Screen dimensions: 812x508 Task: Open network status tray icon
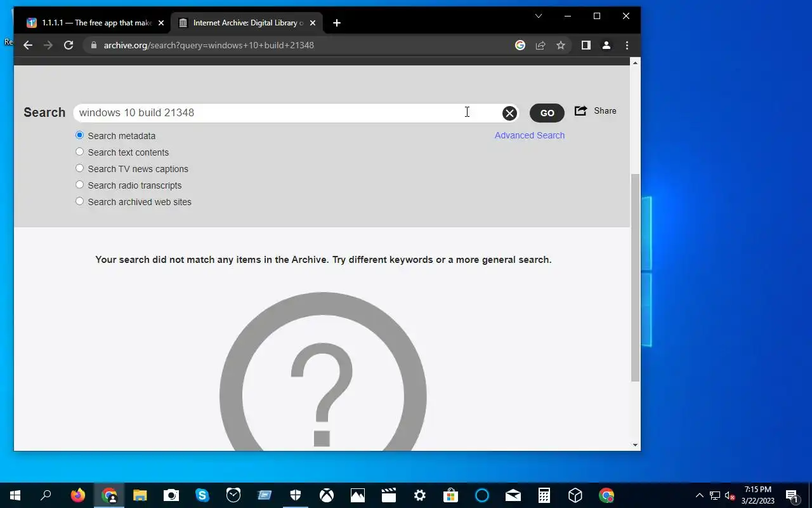coord(715,495)
